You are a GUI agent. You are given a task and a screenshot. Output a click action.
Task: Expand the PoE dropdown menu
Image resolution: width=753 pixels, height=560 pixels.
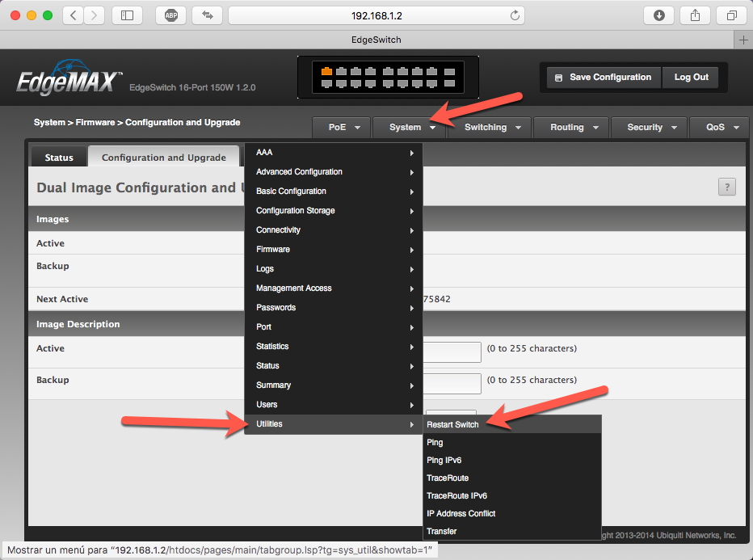pyautogui.click(x=342, y=128)
